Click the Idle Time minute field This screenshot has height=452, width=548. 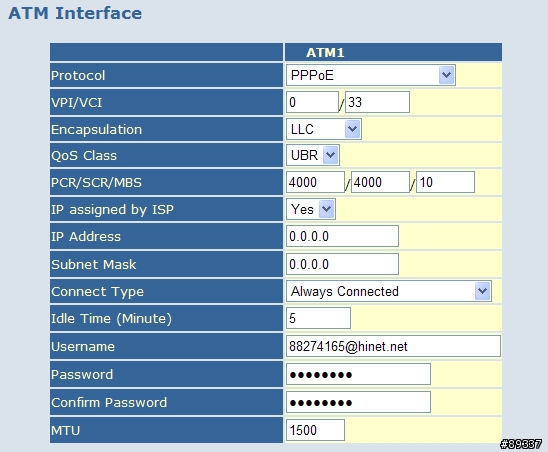pos(318,318)
